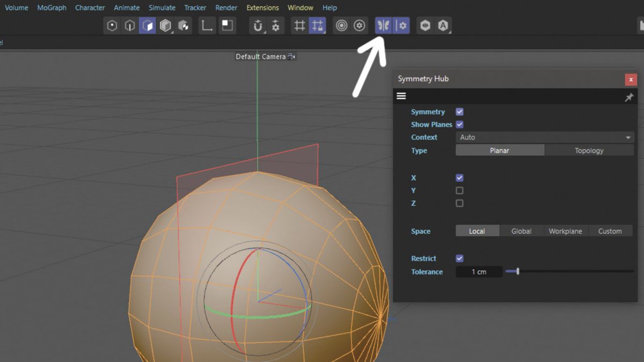Open the Symmetry Hub butterfly tool

(x=383, y=25)
